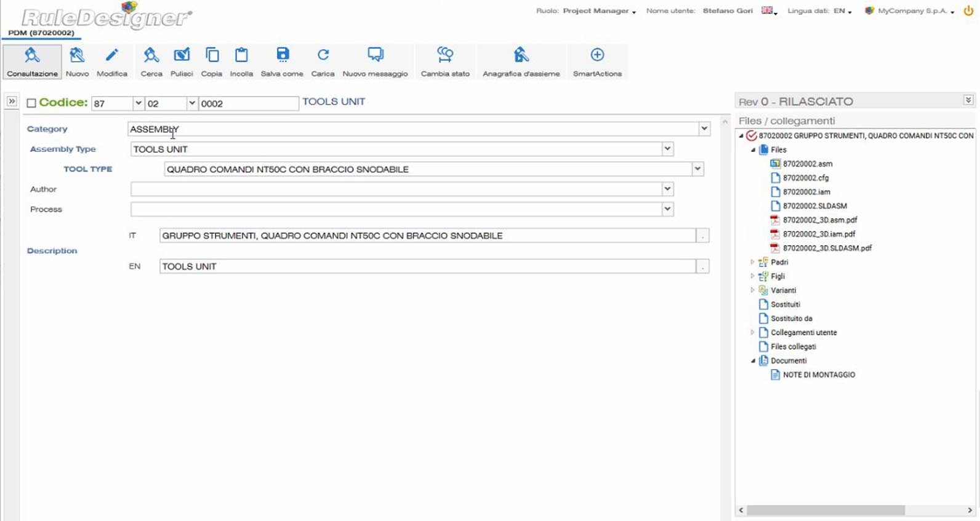Click the scrollbar left arrow in files panel
This screenshot has width=980, height=521.
coord(741,510)
